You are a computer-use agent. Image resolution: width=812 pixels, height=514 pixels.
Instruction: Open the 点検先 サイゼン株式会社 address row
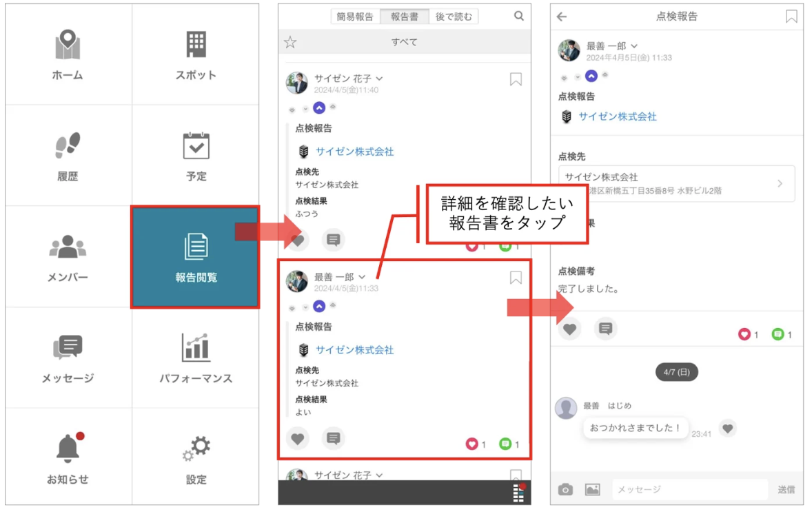coord(676,184)
